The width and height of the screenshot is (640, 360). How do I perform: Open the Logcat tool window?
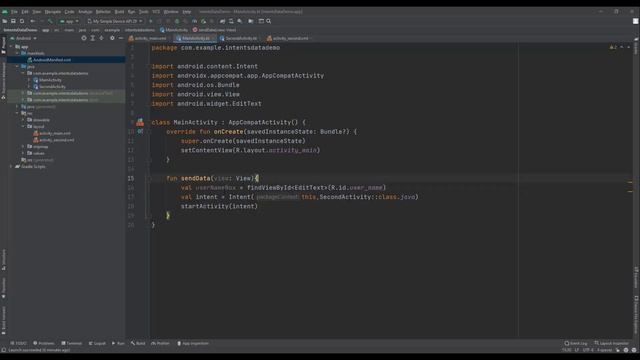(97, 343)
